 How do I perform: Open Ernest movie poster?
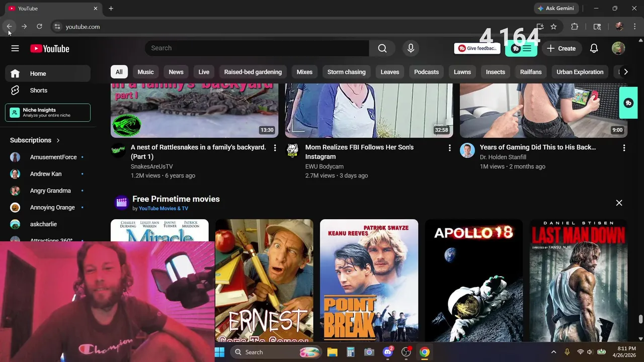[264, 281]
